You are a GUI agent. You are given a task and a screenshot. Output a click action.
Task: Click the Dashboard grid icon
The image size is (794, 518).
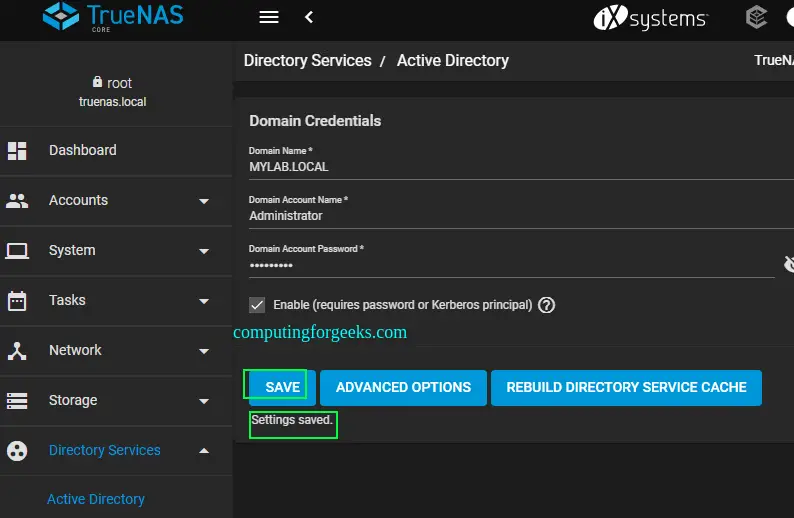click(17, 151)
